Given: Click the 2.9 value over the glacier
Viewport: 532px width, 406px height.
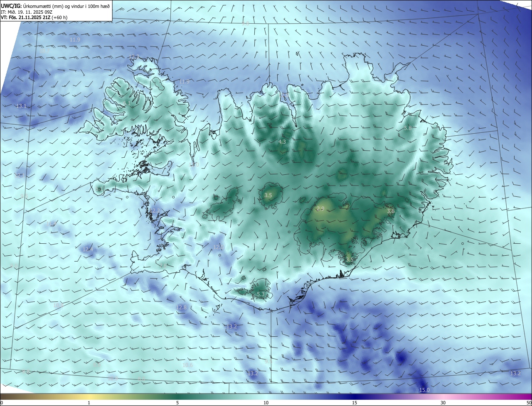Looking at the screenshot, I should (x=320, y=208).
